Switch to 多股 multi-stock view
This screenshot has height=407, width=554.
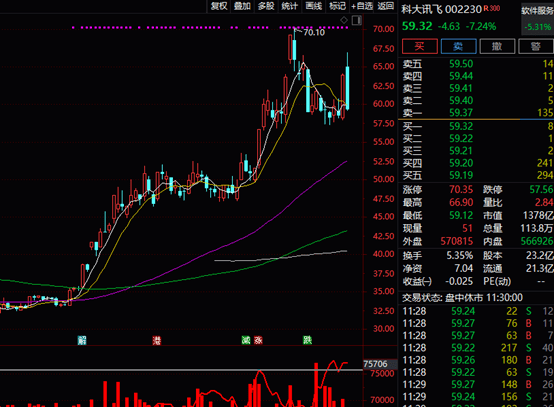click(x=266, y=6)
